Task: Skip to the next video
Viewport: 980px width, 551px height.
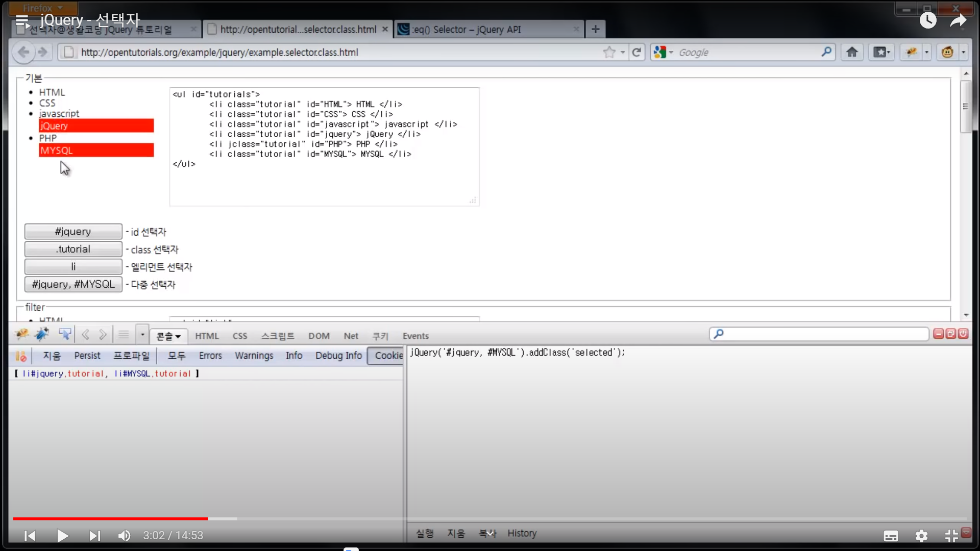Action: (x=94, y=536)
